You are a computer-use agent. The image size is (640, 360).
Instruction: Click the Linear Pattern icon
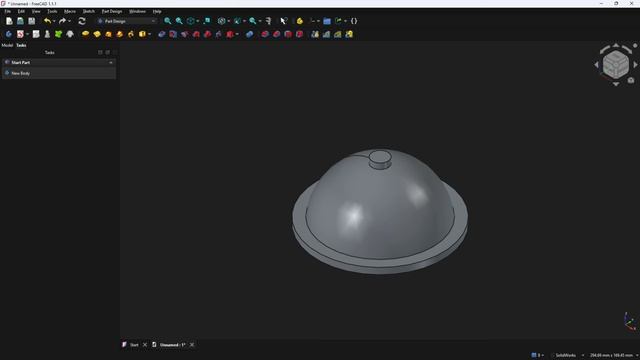(x=326, y=34)
